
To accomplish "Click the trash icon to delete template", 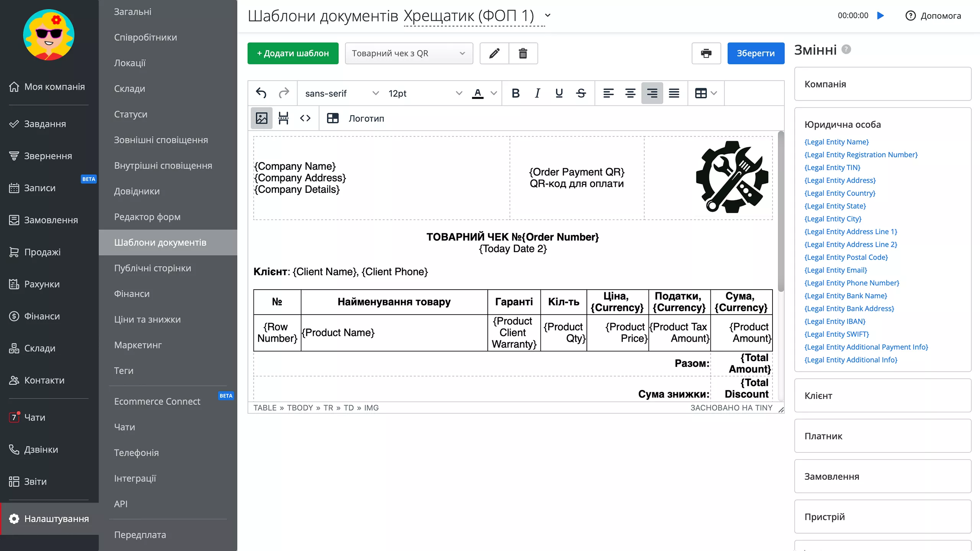I will (523, 53).
